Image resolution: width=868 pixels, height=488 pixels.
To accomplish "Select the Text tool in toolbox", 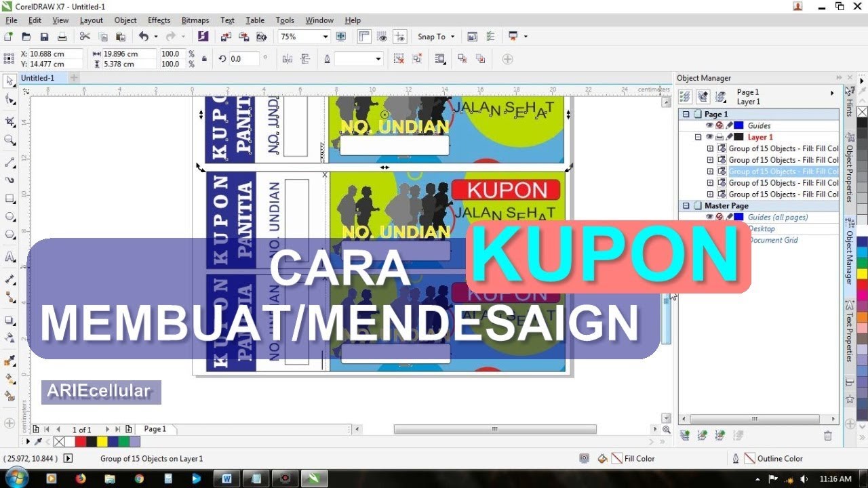I will [x=10, y=257].
